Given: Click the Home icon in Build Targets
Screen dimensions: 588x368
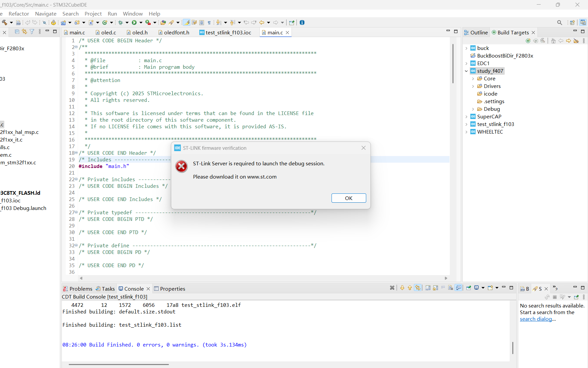Looking at the screenshot, I should coord(553,41).
